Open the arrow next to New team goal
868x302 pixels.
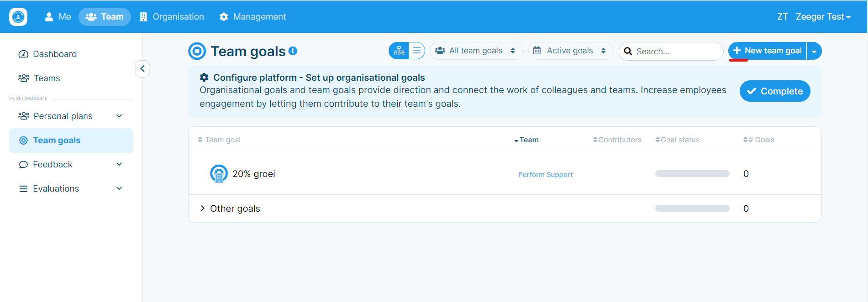coord(814,51)
